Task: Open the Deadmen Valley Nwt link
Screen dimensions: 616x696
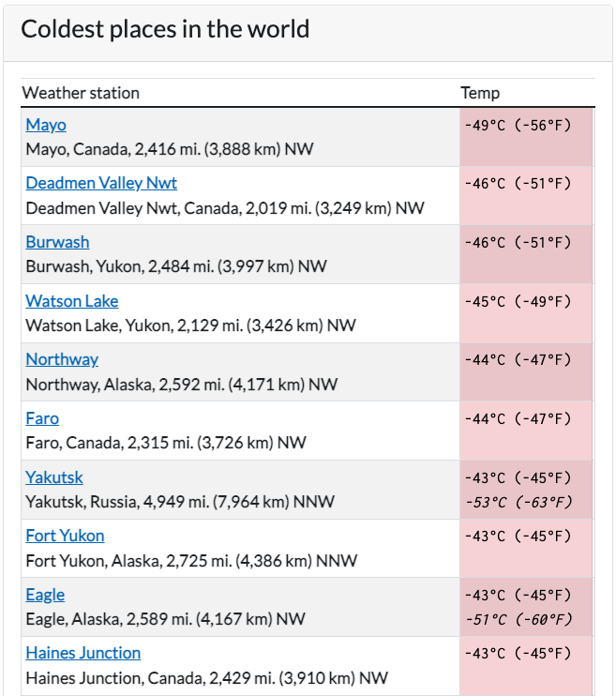Action: (101, 183)
